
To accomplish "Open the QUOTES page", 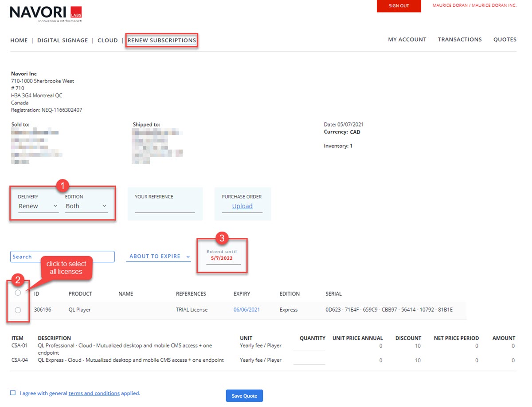I will (505, 40).
